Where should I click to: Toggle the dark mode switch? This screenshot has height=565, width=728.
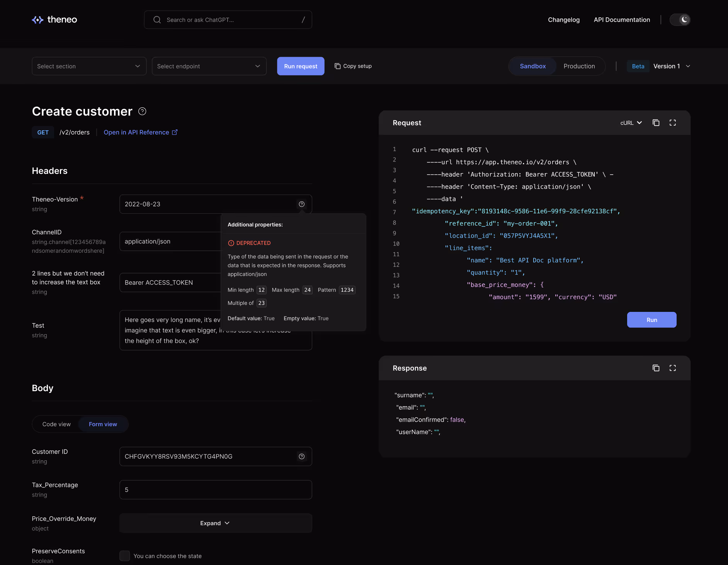[x=680, y=20]
